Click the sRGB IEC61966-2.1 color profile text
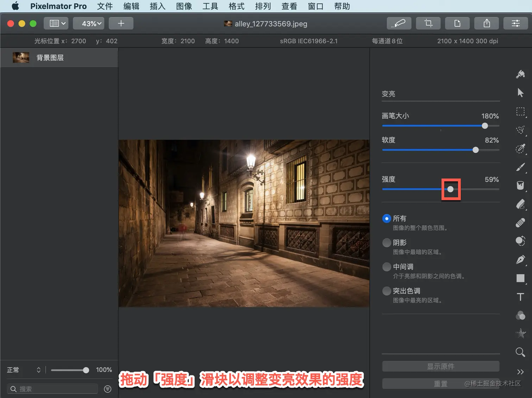 (309, 41)
